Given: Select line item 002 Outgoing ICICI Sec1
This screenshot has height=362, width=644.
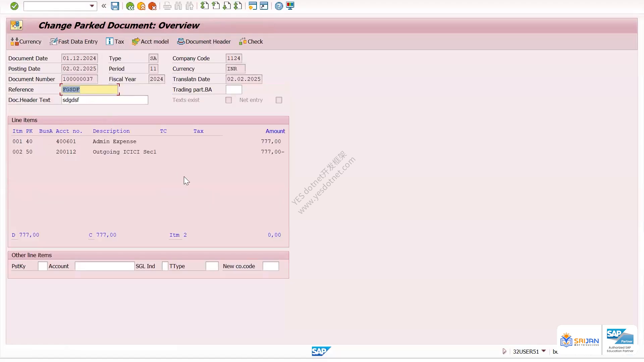Looking at the screenshot, I should coord(148,152).
